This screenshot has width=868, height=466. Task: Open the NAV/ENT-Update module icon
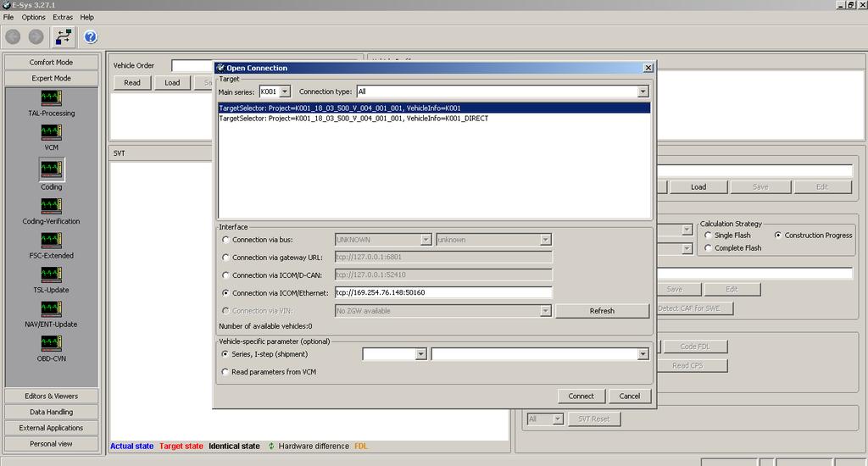pos(51,309)
